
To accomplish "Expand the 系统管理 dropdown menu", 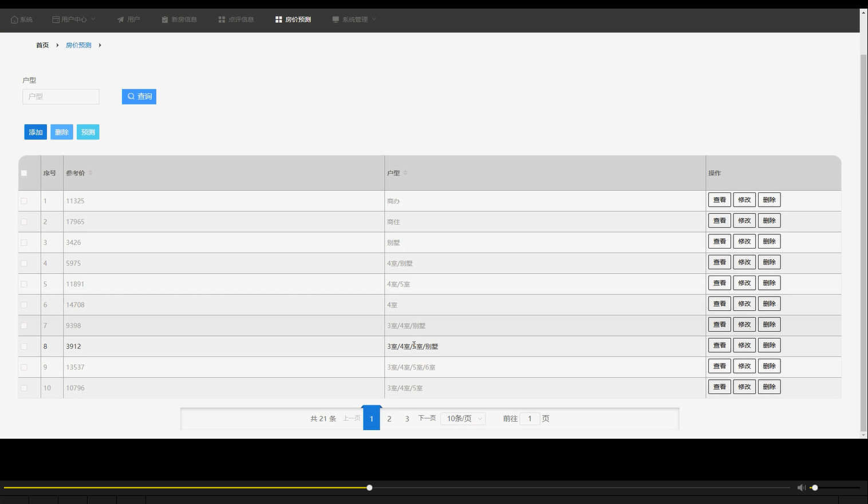I will 354,19.
